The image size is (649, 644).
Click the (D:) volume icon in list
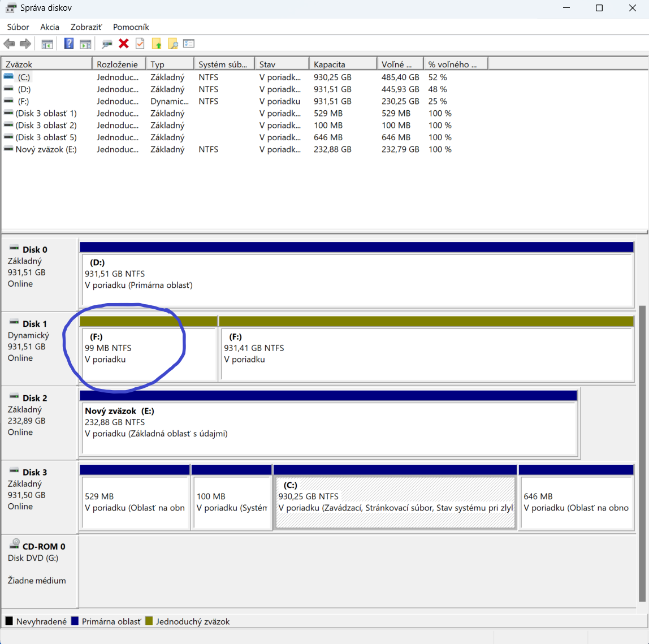8,89
